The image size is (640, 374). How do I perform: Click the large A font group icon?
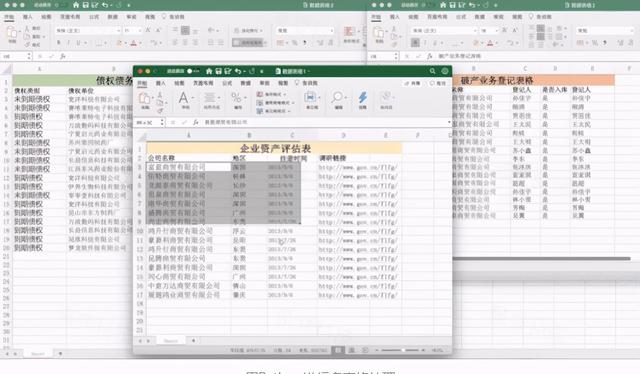tap(183, 98)
